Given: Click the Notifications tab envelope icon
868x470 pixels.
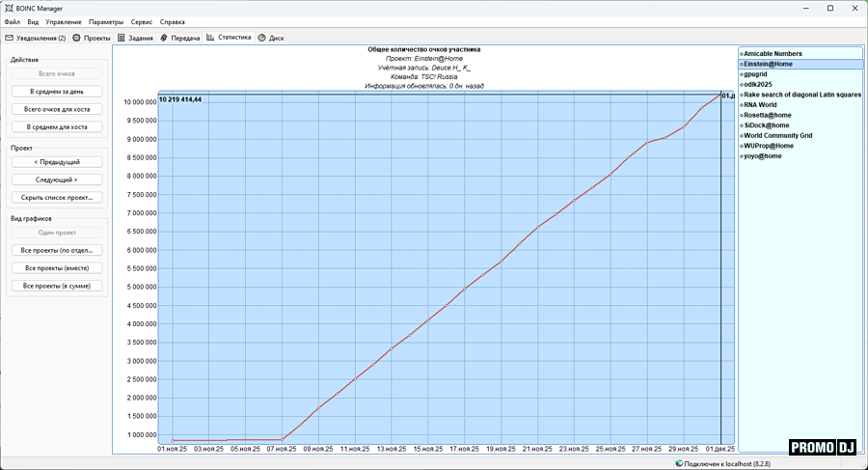Looking at the screenshot, I should [10, 39].
